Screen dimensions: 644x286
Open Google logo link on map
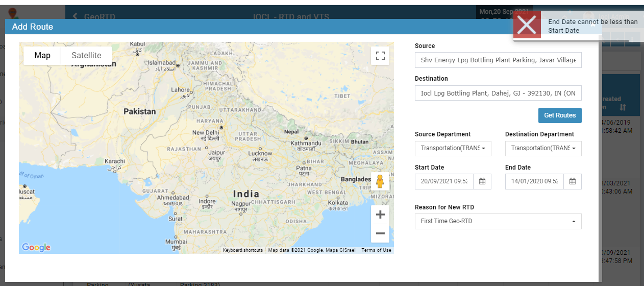click(x=36, y=247)
